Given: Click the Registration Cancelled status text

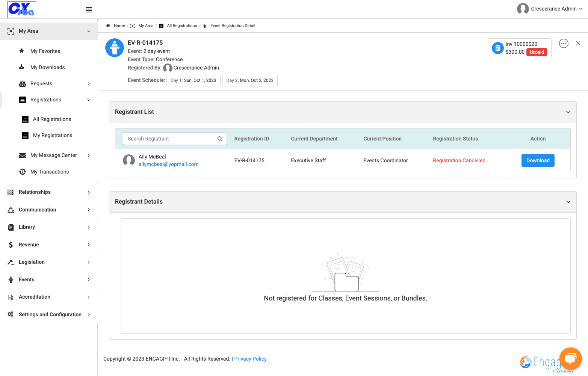Looking at the screenshot, I should (459, 160).
